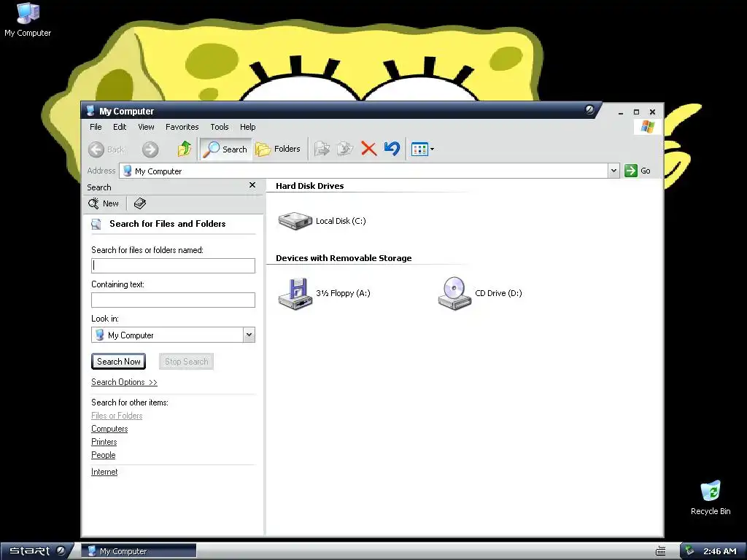The width and height of the screenshot is (747, 560).
Task: Go up one folder level
Action: pyautogui.click(x=185, y=149)
